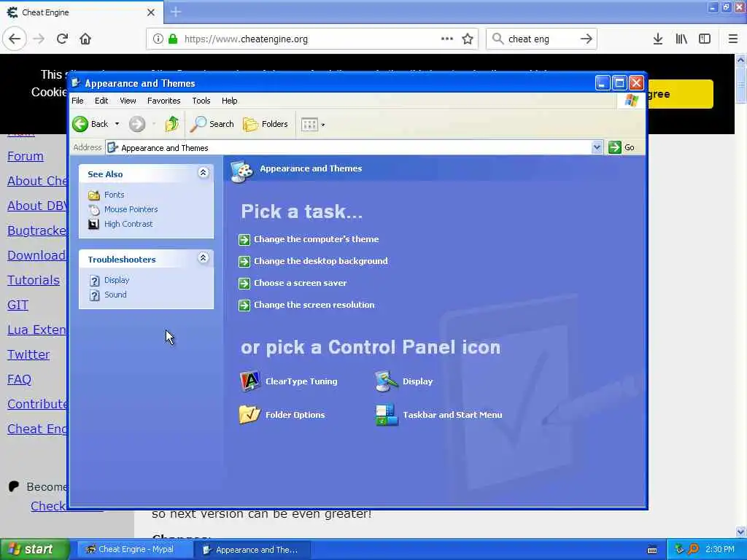Choose Change the computer's theme task
The height and width of the screenshot is (560, 747).
coord(317,239)
